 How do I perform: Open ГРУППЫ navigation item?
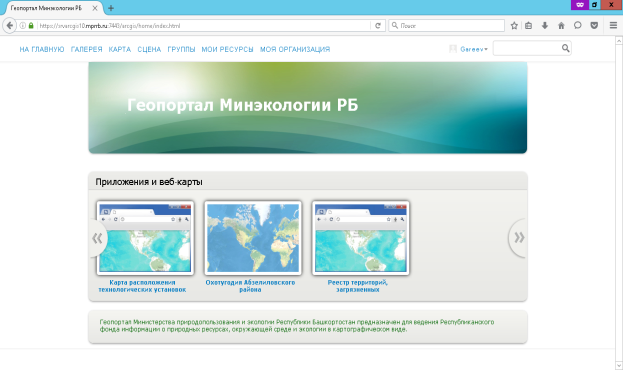pos(181,49)
